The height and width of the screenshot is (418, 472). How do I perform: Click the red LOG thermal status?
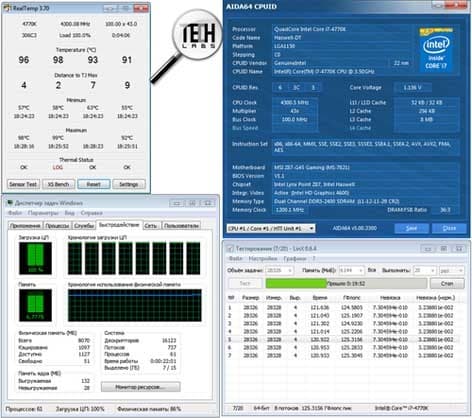pos(58,167)
